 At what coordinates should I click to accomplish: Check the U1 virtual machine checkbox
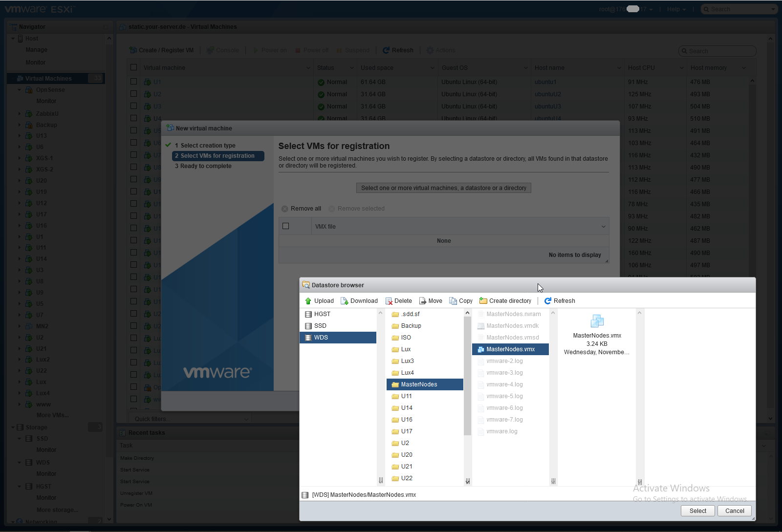click(x=133, y=82)
